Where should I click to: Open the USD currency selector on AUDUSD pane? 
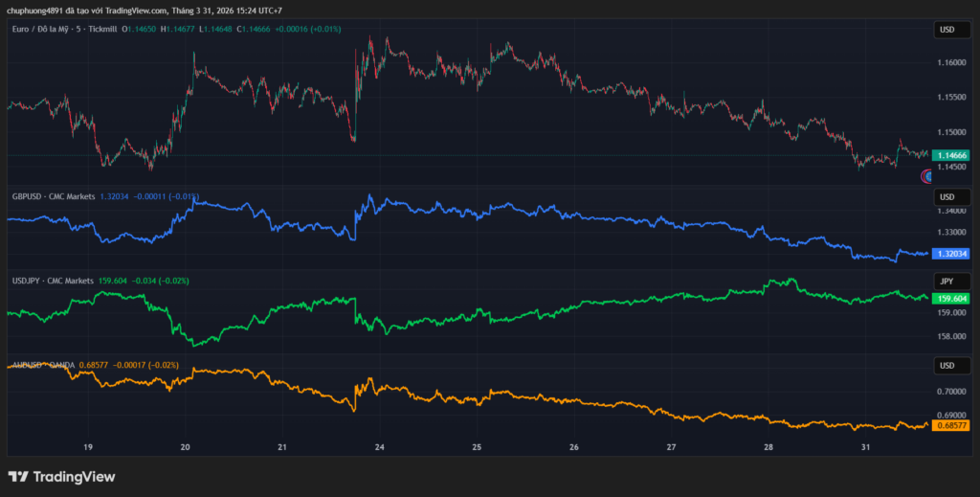pos(947,366)
